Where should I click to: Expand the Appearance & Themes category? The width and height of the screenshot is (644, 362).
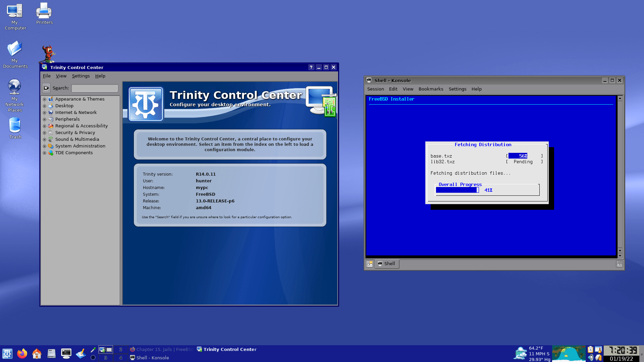(x=45, y=99)
